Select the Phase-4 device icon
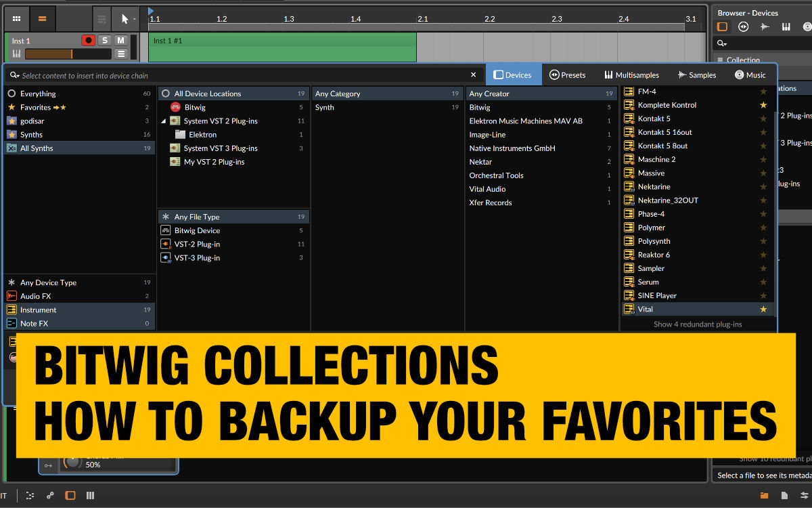 629,213
